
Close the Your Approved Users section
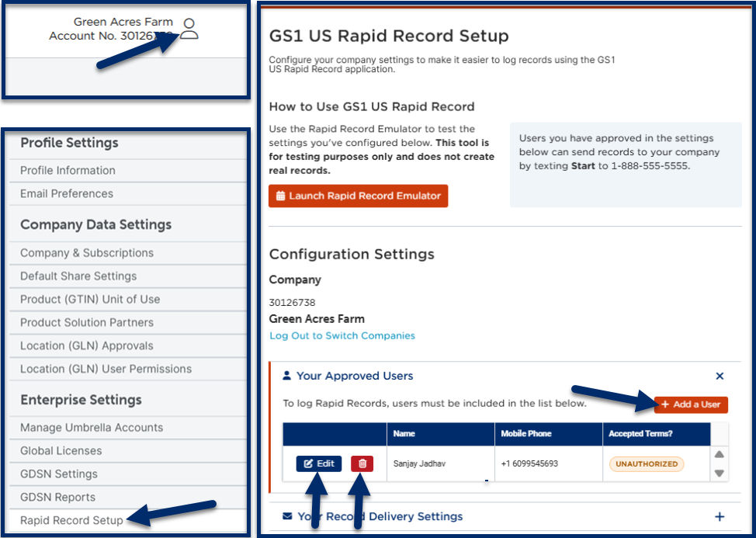(x=720, y=376)
